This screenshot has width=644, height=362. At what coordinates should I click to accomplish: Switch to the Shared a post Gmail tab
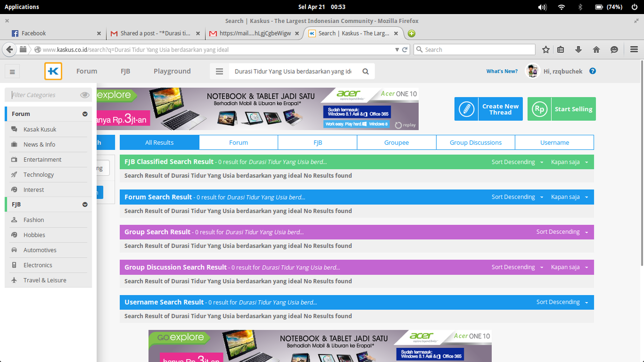155,33
